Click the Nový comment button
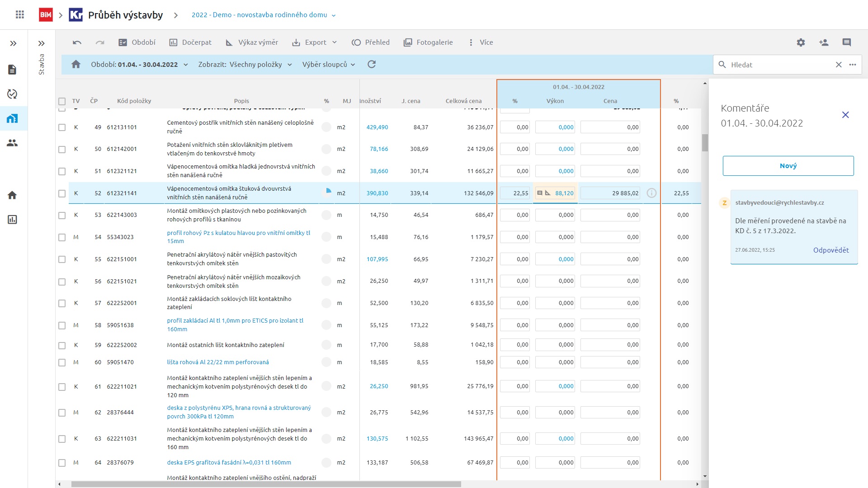The width and height of the screenshot is (868, 488). tap(788, 166)
